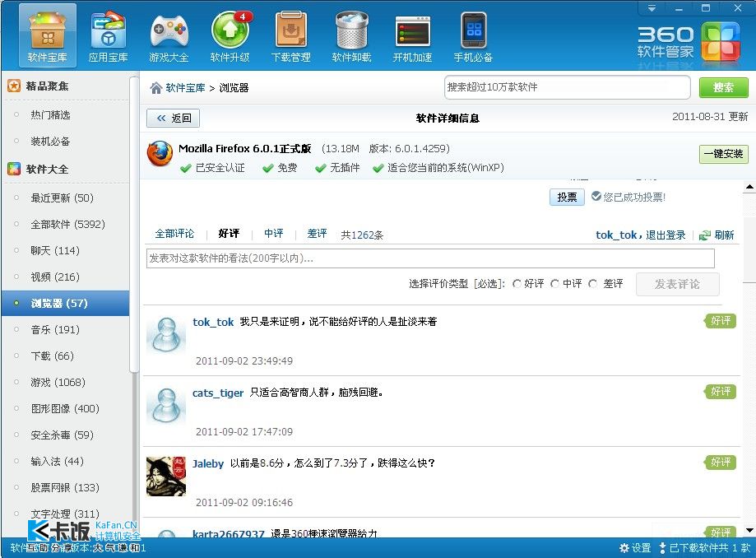Viewport: 756px width, 558px height.
Task: Click the reviews scrollbar down arrow
Action: [x=749, y=531]
